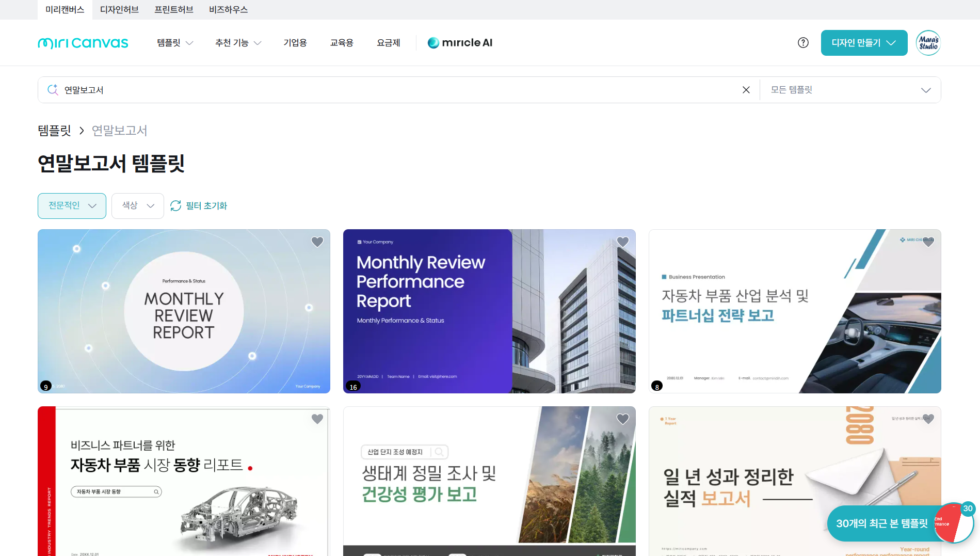Expand the 전문적인 style filter dropdown

(x=72, y=206)
